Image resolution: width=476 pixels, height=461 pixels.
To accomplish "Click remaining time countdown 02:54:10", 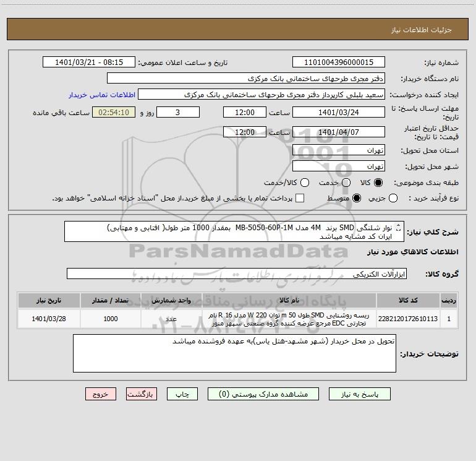I will coord(114,112).
